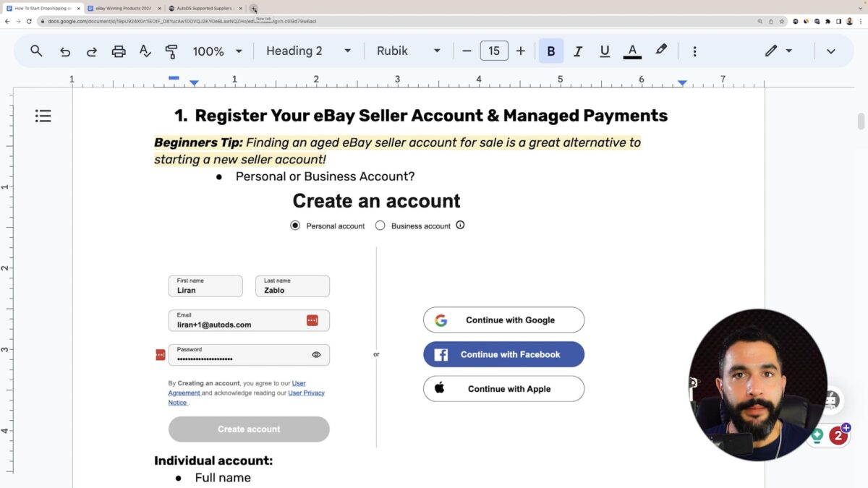The image size is (868, 488).
Task: Edit the font size field
Action: (494, 51)
